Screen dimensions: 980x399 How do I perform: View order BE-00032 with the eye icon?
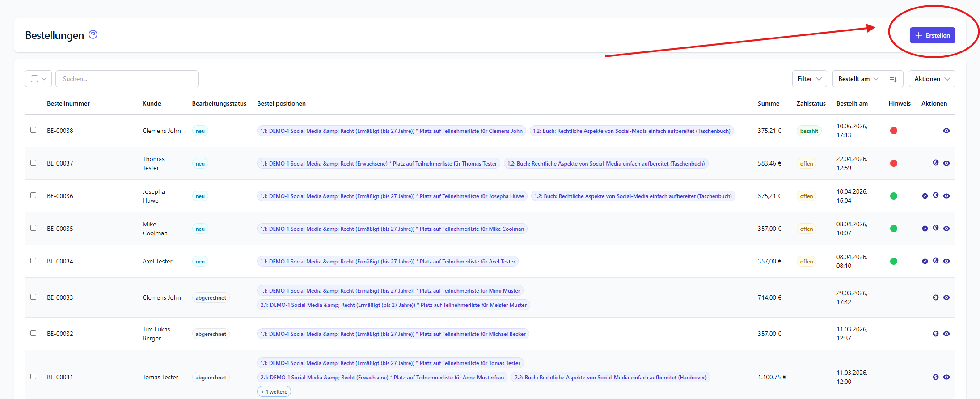click(x=946, y=334)
